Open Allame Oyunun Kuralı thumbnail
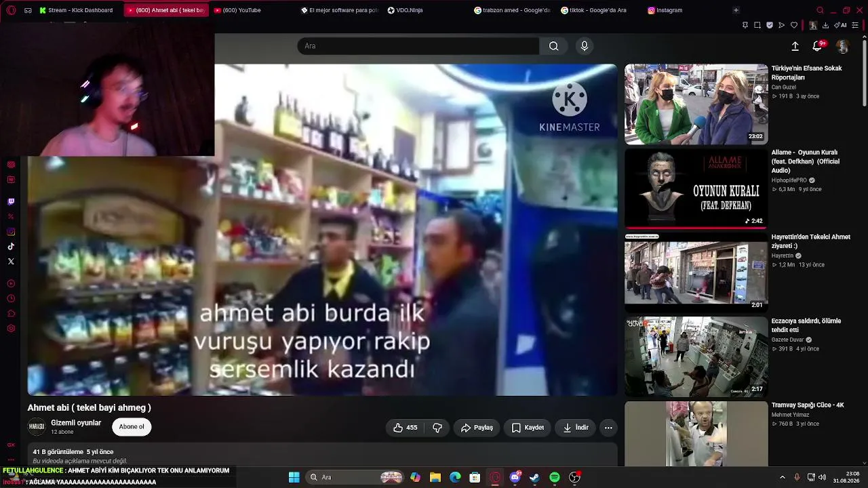Viewport: 868px width, 488px height. (696, 188)
